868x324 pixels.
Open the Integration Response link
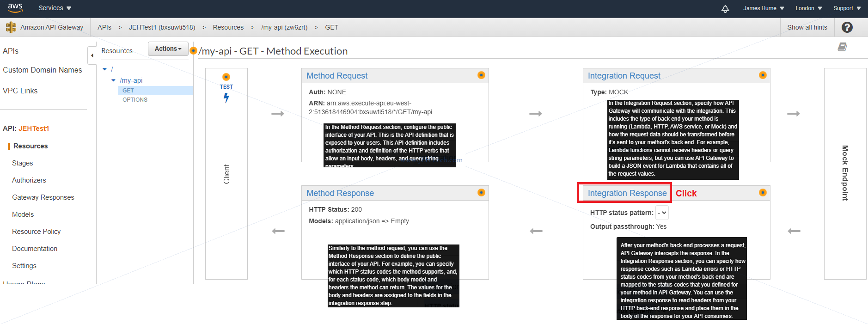(627, 193)
